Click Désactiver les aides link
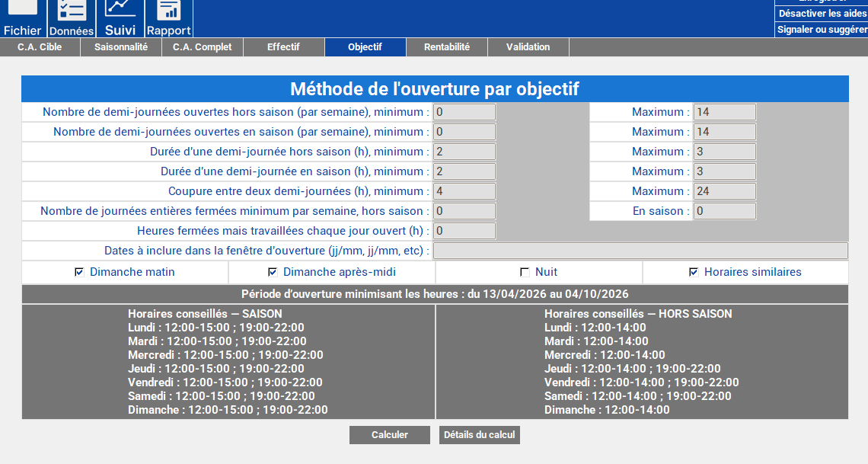Screen dimensions: 868x464 (x=822, y=14)
